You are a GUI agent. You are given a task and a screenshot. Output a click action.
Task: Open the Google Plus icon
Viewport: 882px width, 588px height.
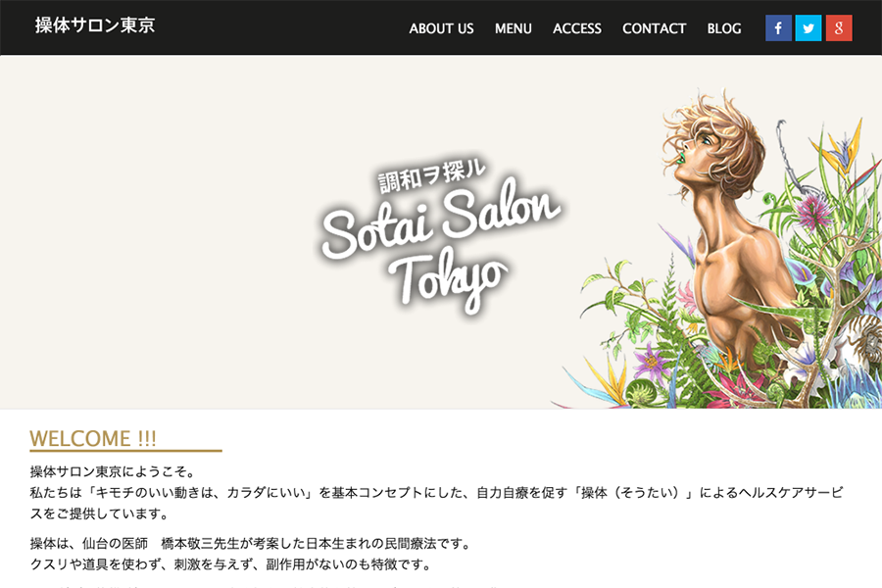[839, 28]
